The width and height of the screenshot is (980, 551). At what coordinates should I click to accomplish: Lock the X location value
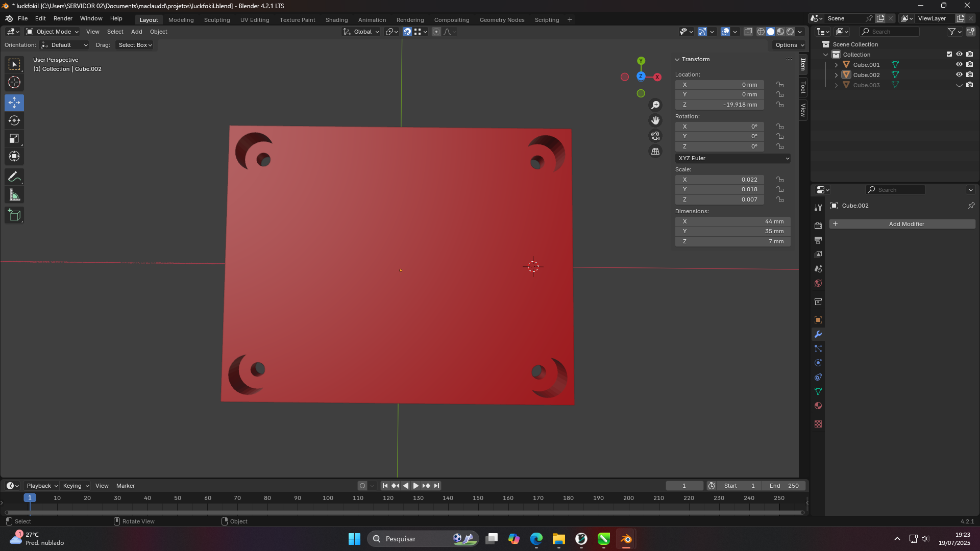pyautogui.click(x=780, y=85)
